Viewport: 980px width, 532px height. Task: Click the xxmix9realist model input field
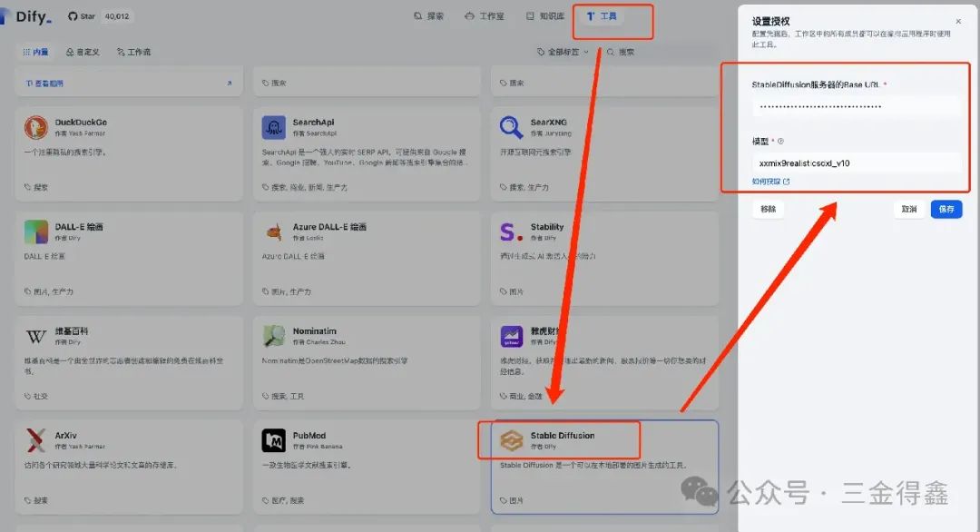(x=853, y=162)
